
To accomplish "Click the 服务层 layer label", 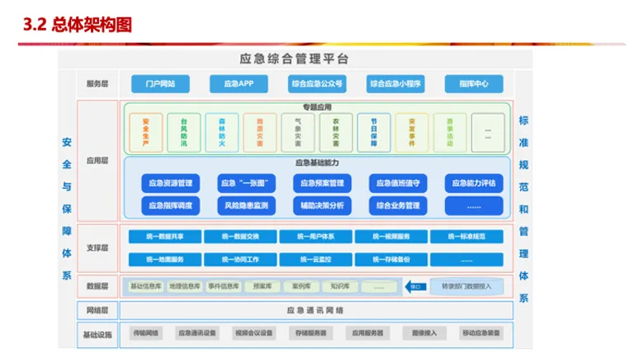I will point(97,83).
